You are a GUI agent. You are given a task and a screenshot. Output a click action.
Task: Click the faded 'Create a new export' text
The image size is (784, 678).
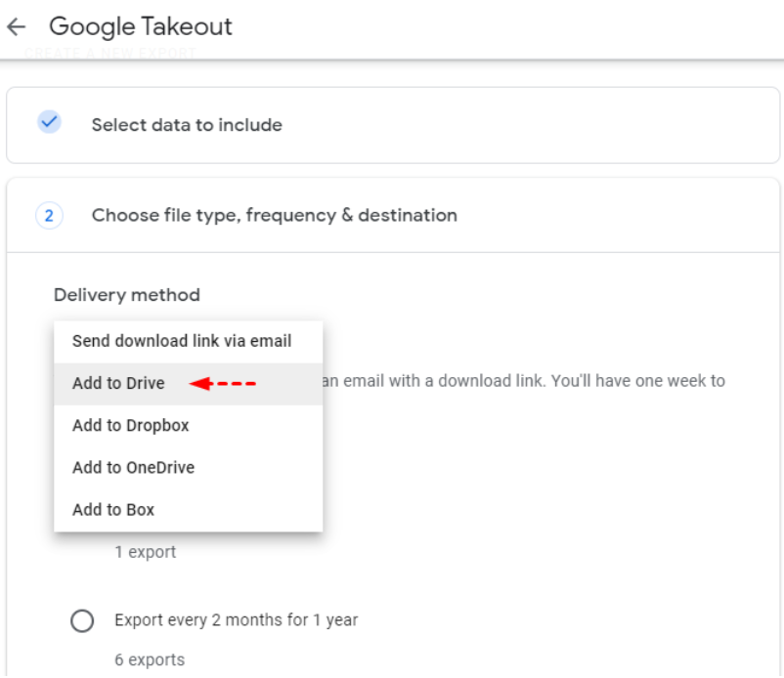pos(110,53)
